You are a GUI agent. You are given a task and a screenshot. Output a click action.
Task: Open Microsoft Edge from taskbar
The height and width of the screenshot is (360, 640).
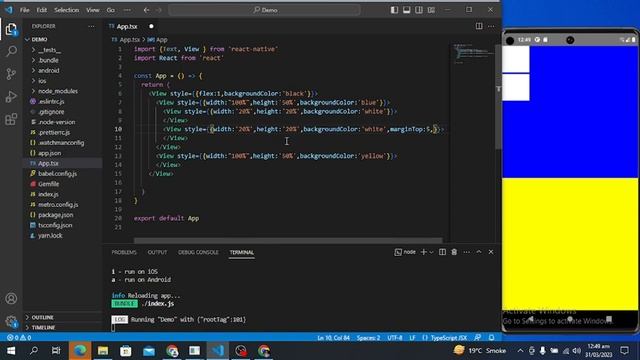click(x=80, y=351)
